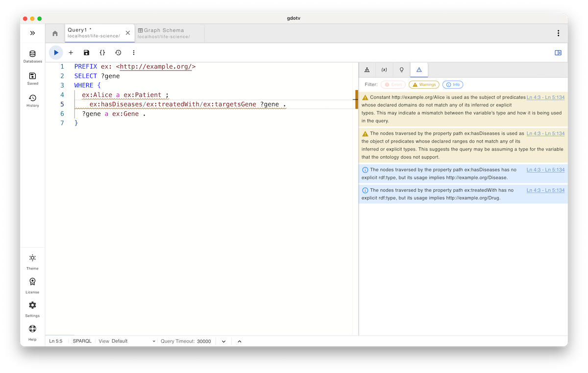Toggle the Info filter
This screenshot has width=588, height=373.
pyautogui.click(x=453, y=84)
